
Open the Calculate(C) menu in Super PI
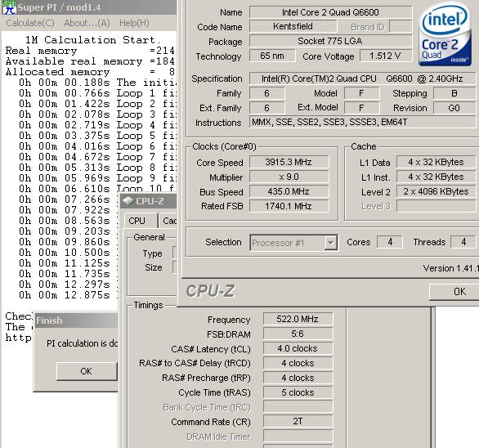click(30, 23)
